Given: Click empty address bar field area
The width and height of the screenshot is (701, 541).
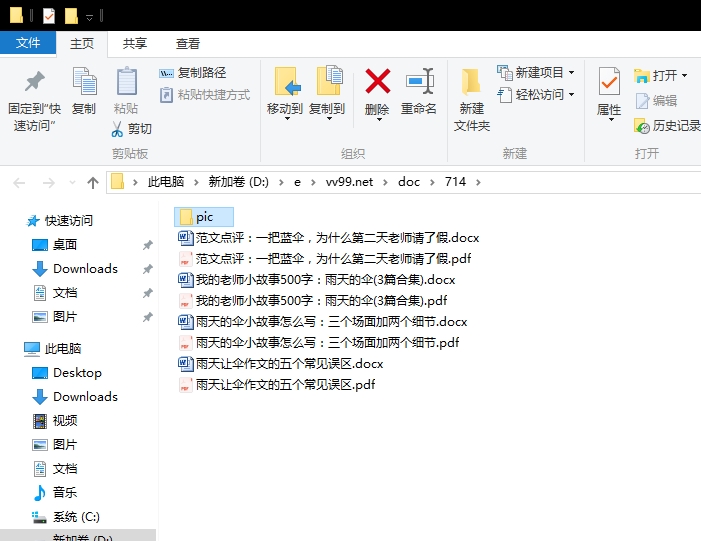Looking at the screenshot, I should pyautogui.click(x=590, y=182).
